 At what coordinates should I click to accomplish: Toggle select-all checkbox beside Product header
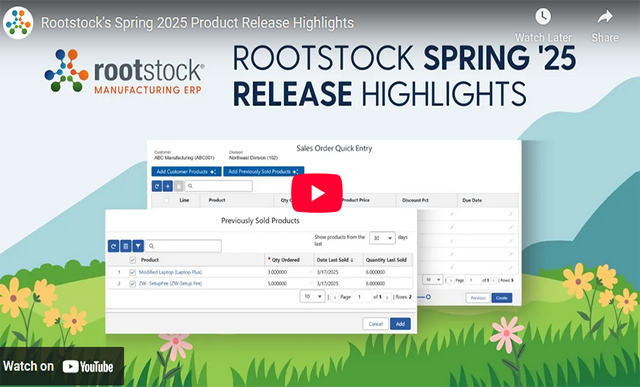click(132, 260)
